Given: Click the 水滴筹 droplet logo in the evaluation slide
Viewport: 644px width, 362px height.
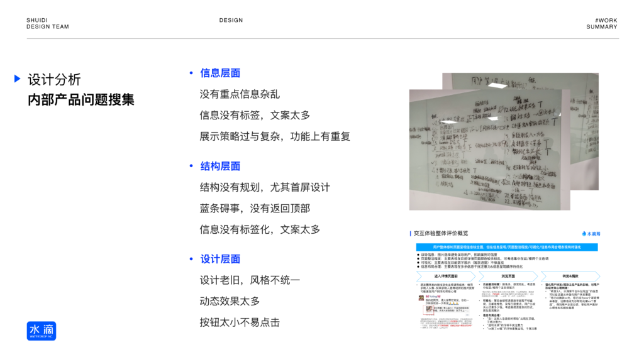Looking at the screenshot, I should coord(591,233).
